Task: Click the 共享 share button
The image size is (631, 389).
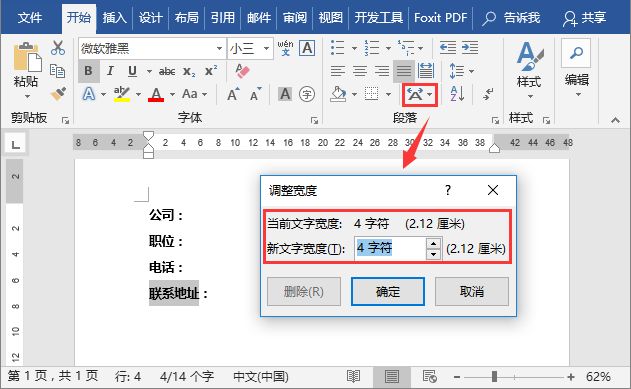Action: coord(584,18)
